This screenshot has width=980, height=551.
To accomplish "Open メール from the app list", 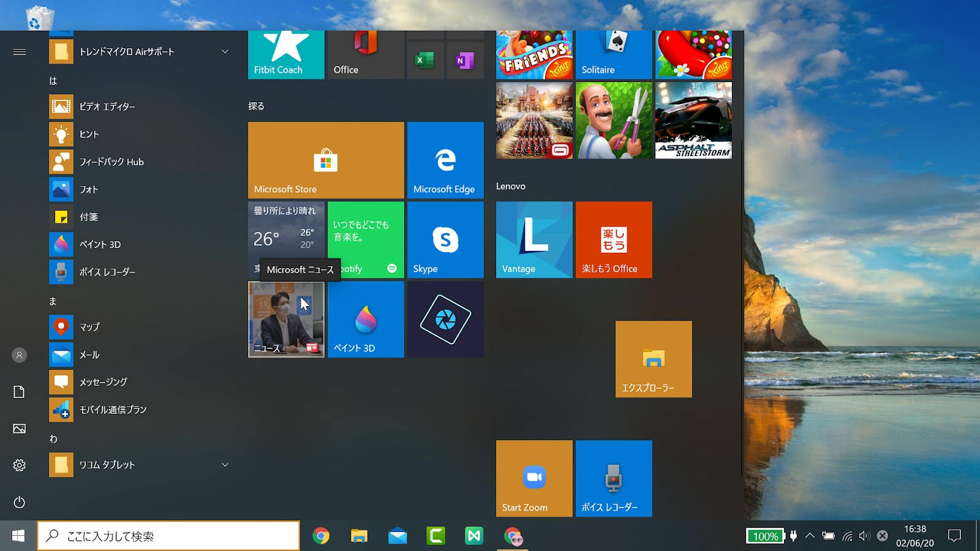I will pos(141,355).
